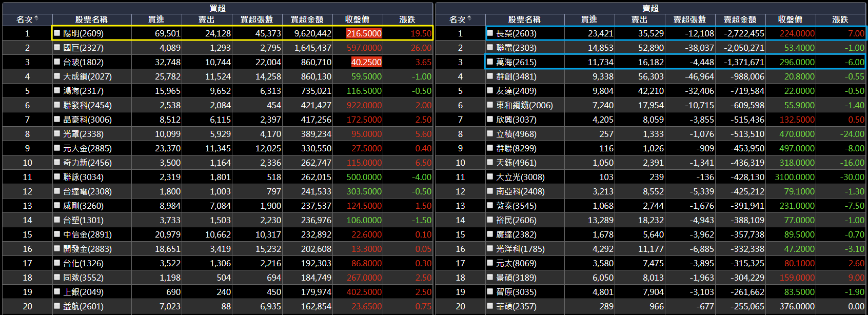Click stock name 同致(3552)
The height and width of the screenshot is (315, 868).
[83, 278]
